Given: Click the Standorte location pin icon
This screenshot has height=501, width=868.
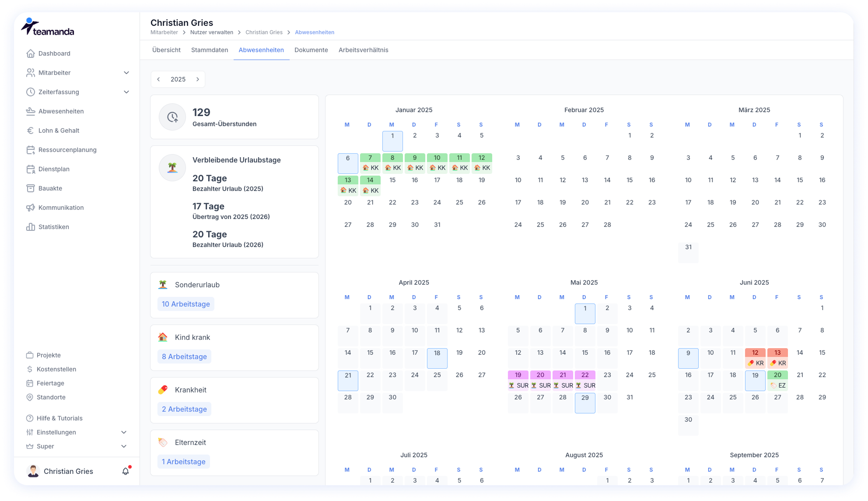Looking at the screenshot, I should pos(30,397).
